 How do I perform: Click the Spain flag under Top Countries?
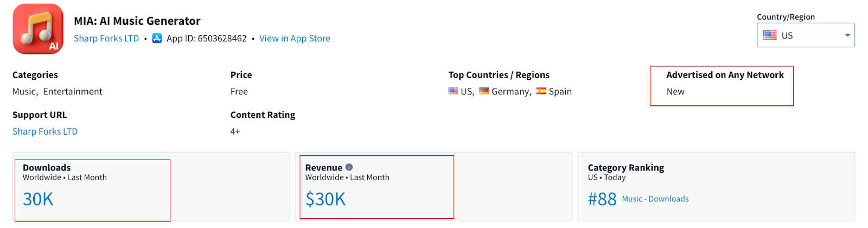541,91
